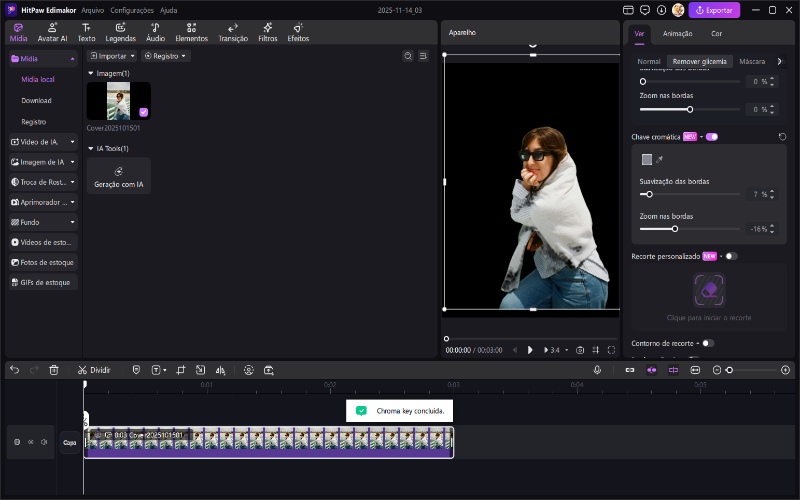This screenshot has width=800, height=500.
Task: Open GIFs de estoque in sidebar
Action: 43,282
